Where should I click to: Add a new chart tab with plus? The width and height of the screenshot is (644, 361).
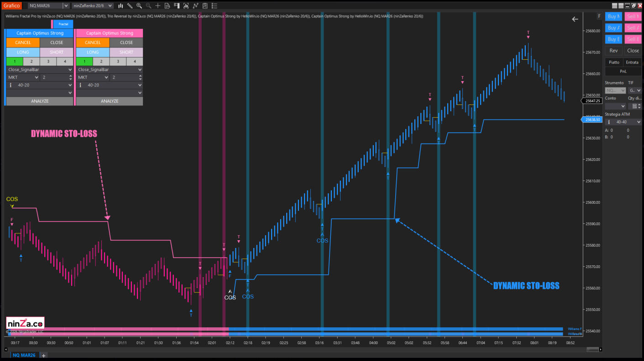(44, 355)
